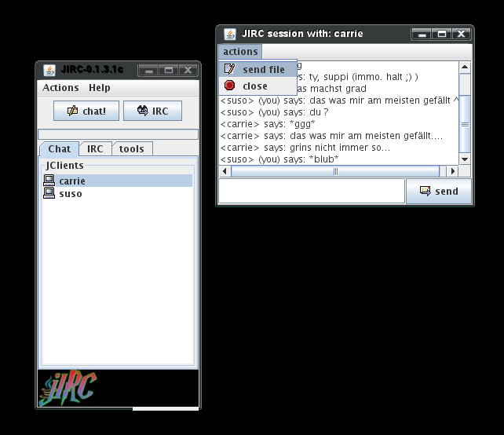Image resolution: width=504 pixels, height=435 pixels.
Task: Click the Java icon in the carrie session title bar
Action: point(230,34)
